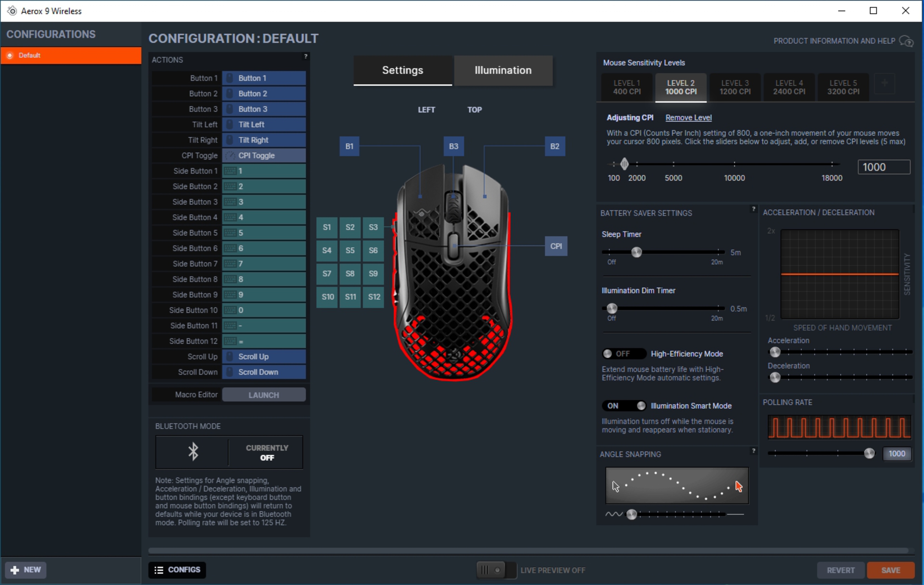Screen dimensions: 924x585
Task: Open Scroll Down action binding
Action: coord(264,372)
